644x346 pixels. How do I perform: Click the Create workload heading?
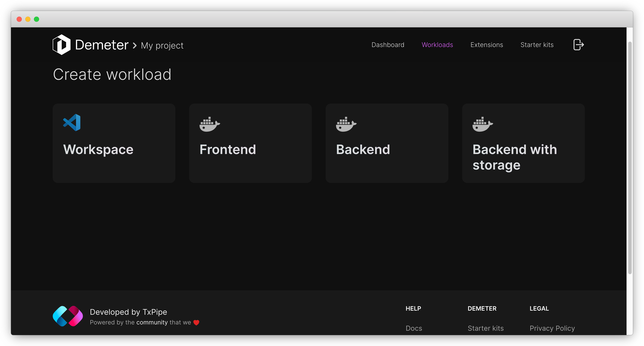[x=112, y=74]
